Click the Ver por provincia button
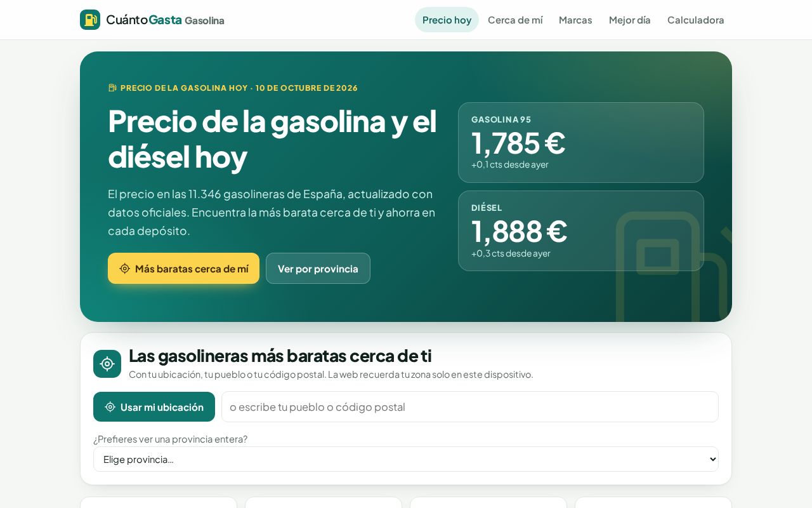812x508 pixels. (x=318, y=269)
